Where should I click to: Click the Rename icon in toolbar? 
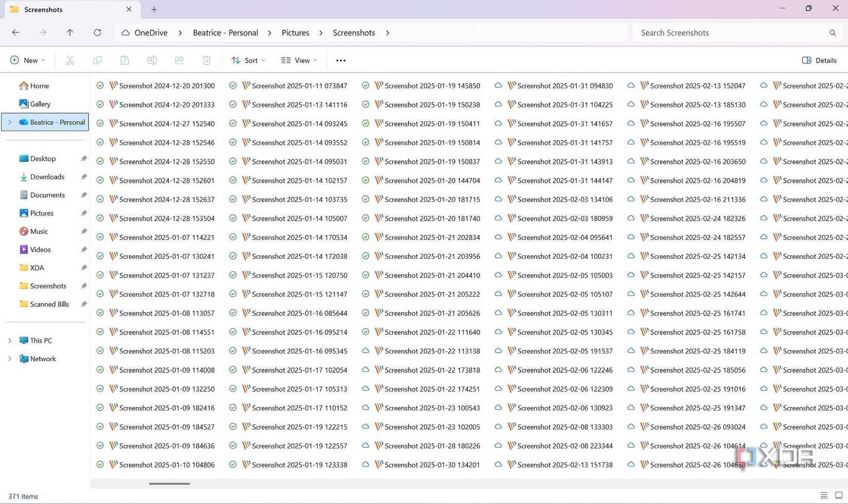[x=152, y=60]
